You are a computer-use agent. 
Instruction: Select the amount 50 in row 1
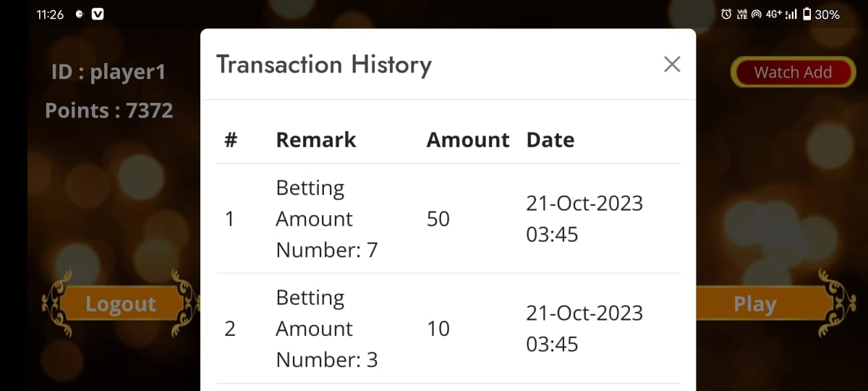(438, 219)
